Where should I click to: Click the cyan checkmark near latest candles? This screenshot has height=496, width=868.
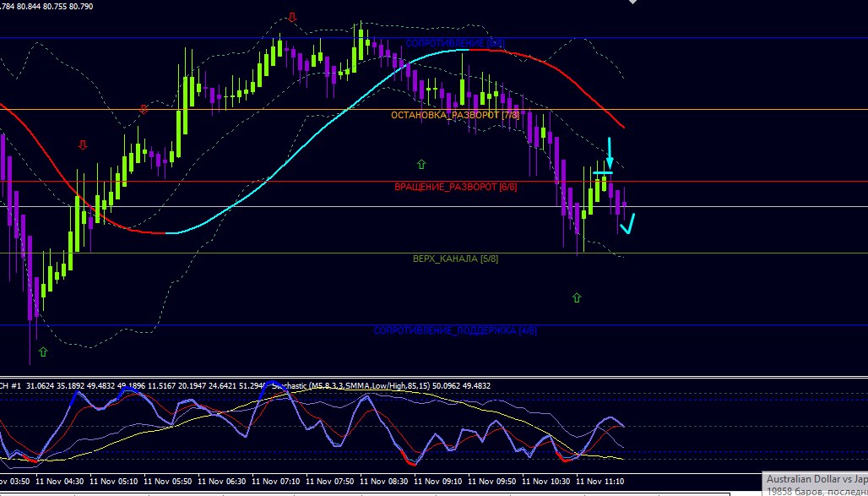click(x=627, y=224)
